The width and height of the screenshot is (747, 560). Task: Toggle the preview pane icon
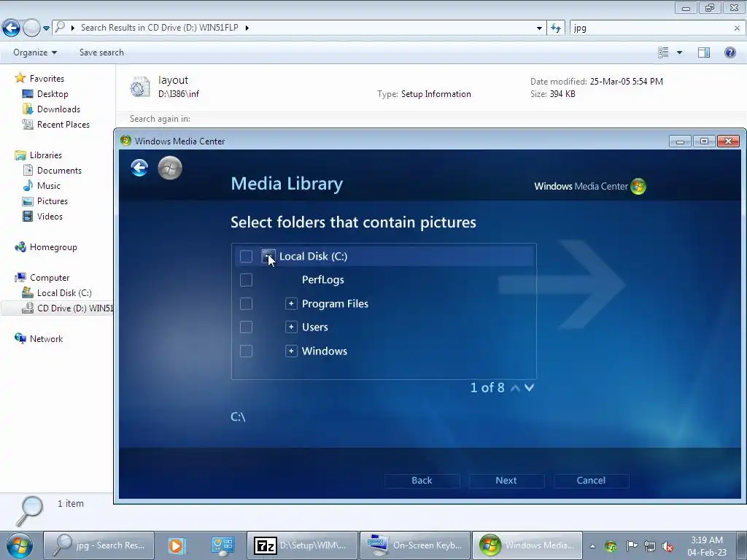click(704, 52)
